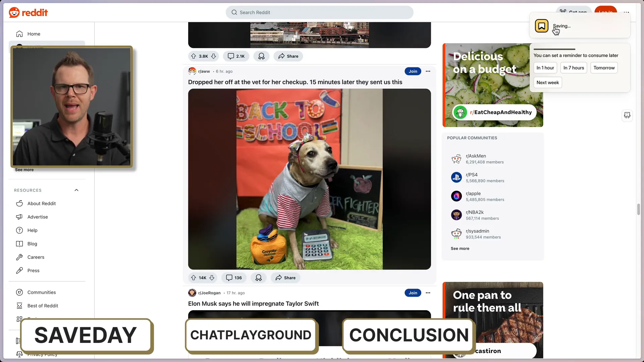Click r/PS4 PlayStation avatar icon

[456, 177]
